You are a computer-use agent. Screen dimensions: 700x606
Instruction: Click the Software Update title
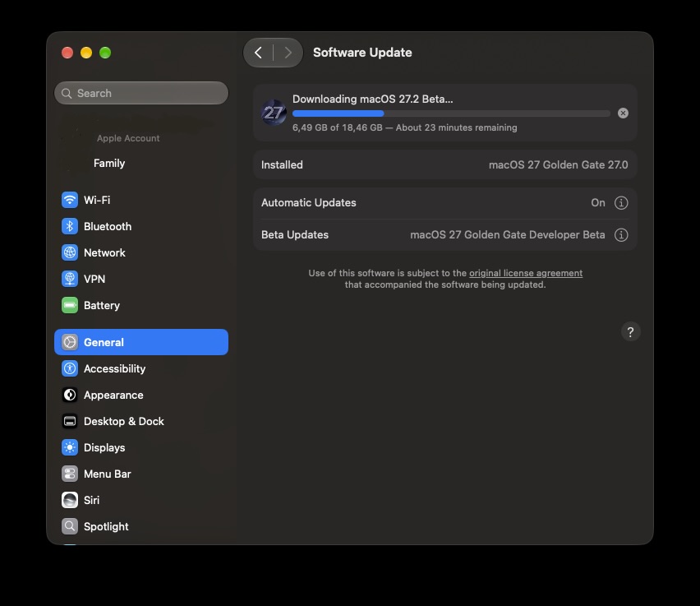pyautogui.click(x=362, y=53)
